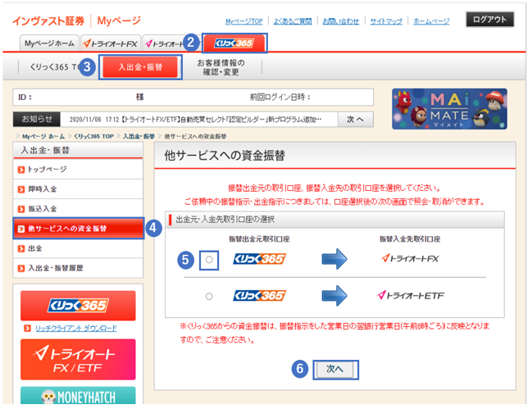Open the お問い合わせ link
This screenshot has height=409, width=532.
(x=341, y=21)
